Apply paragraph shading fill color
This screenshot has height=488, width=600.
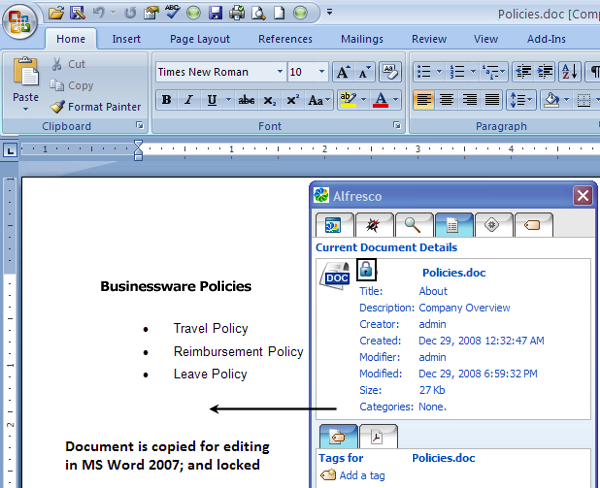(x=551, y=100)
